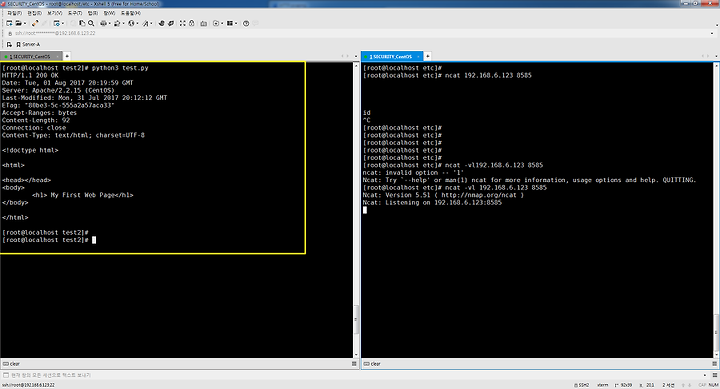
Task: Open the dropdown beside the Open Session icon
Action: [25, 23]
